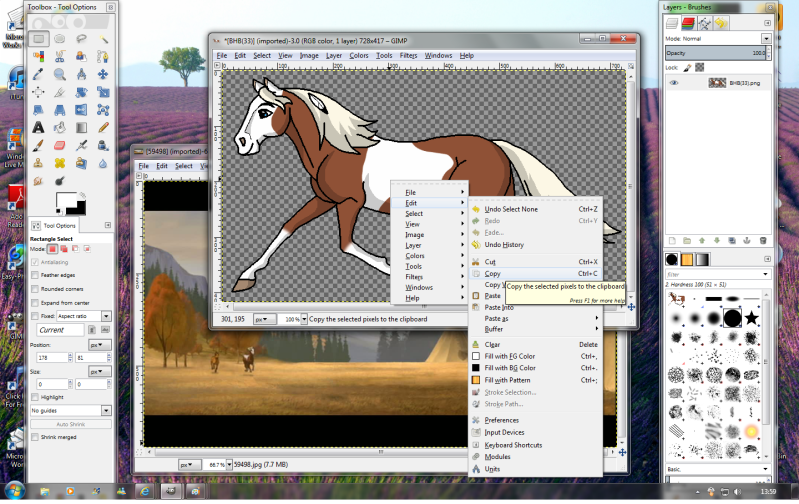This screenshot has height=504, width=799.
Task: Click the Windows Start button
Action: pyautogui.click(x=14, y=492)
